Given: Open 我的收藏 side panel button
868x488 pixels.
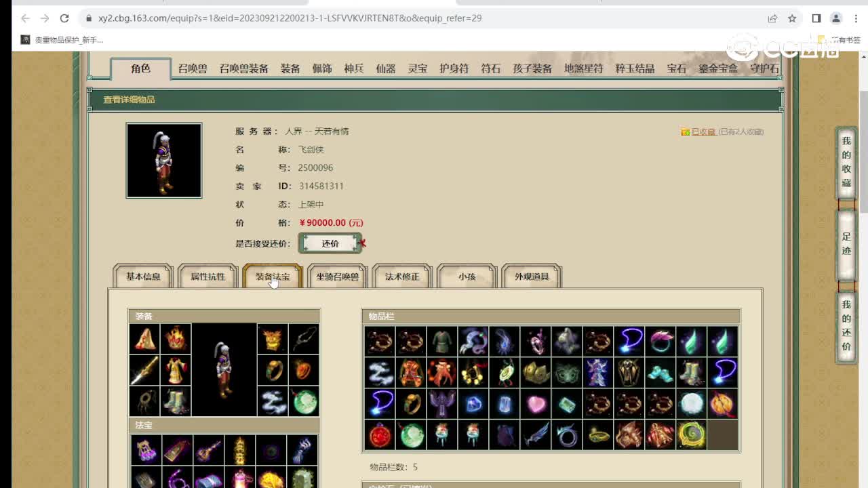Looking at the screenshot, I should 846,161.
